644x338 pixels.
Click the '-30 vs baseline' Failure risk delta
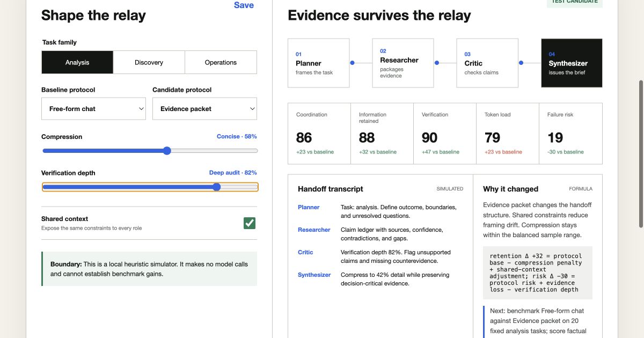tap(566, 152)
